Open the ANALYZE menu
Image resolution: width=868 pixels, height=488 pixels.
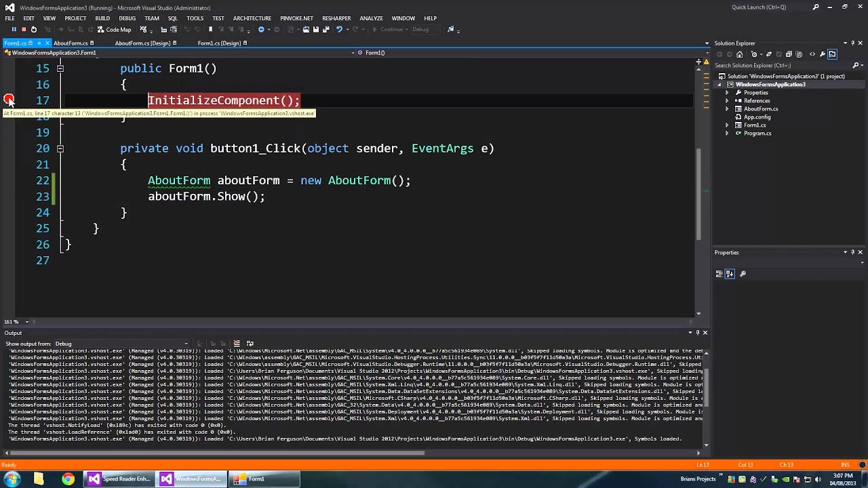point(372,18)
